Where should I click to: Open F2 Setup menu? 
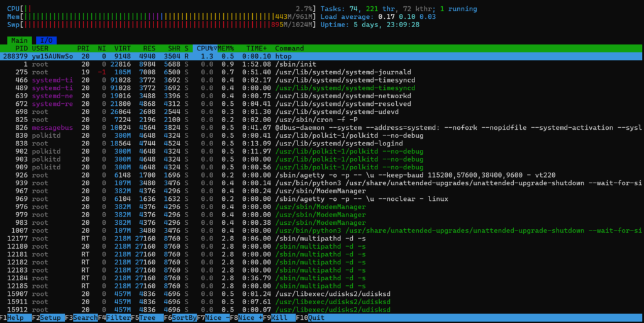[48, 318]
